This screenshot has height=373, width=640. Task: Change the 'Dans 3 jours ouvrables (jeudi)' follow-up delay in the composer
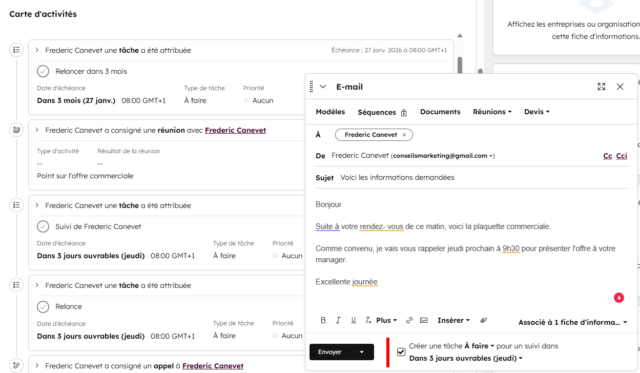tap(466, 358)
